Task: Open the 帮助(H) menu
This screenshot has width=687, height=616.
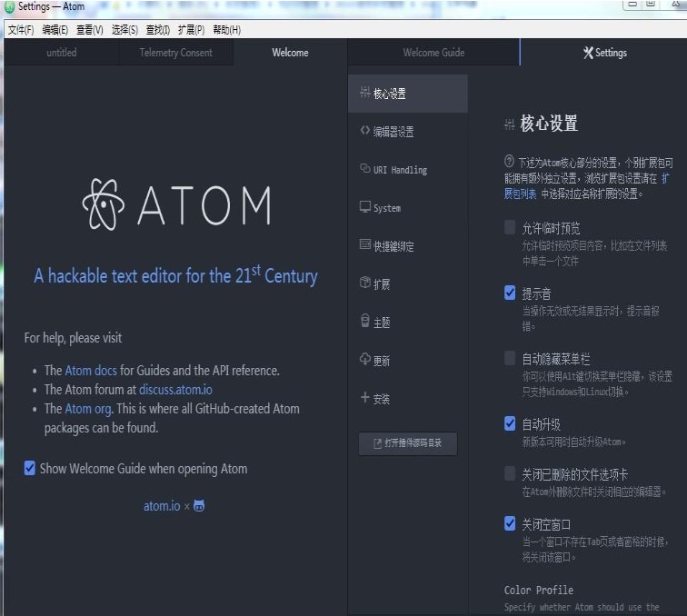Action: point(226,30)
